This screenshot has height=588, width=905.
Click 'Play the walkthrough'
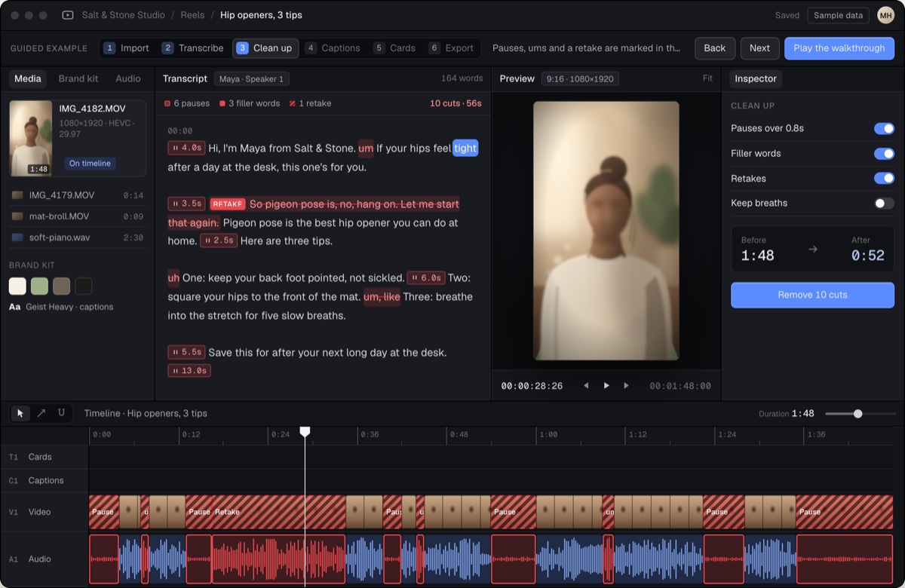click(x=839, y=48)
